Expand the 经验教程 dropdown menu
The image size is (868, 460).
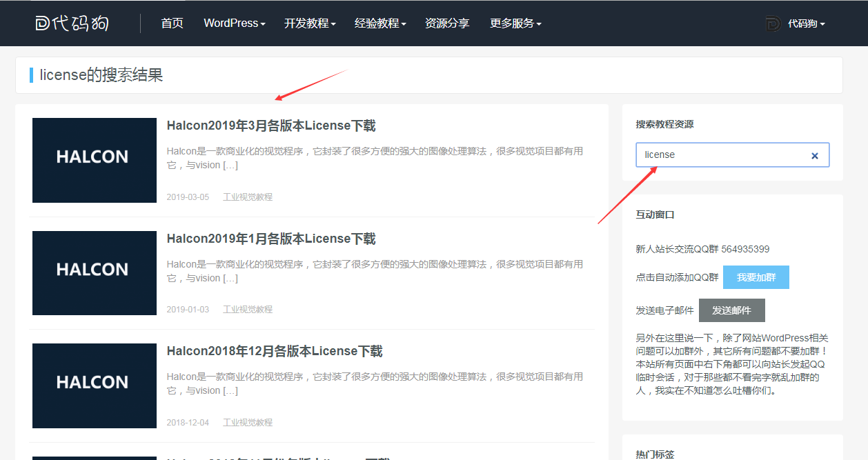pyautogui.click(x=380, y=23)
